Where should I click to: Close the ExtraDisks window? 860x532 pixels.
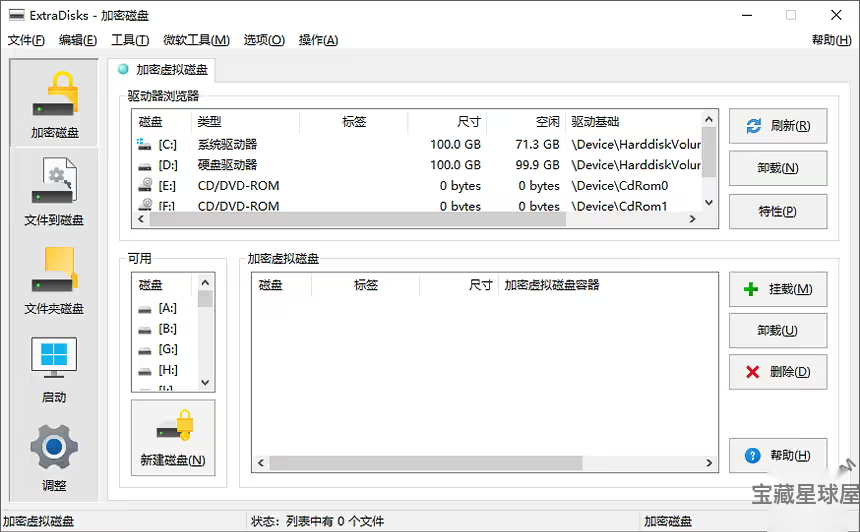pos(836,15)
